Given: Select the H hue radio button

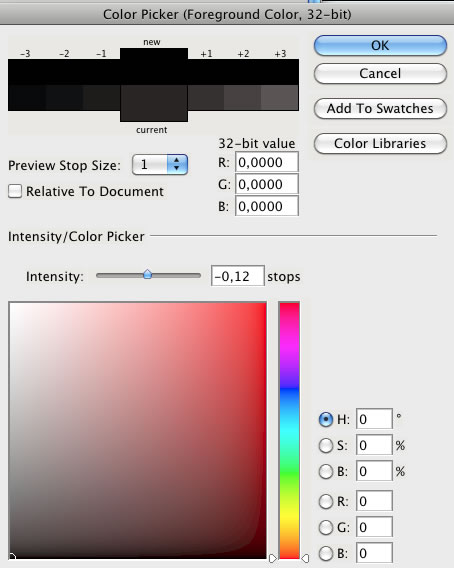Looking at the screenshot, I should tap(325, 419).
